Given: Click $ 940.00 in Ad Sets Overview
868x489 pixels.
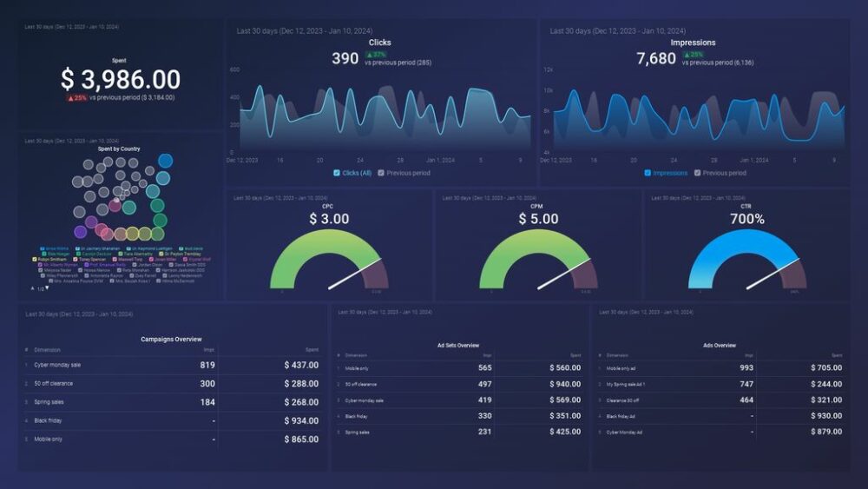Looking at the screenshot, I should (565, 384).
